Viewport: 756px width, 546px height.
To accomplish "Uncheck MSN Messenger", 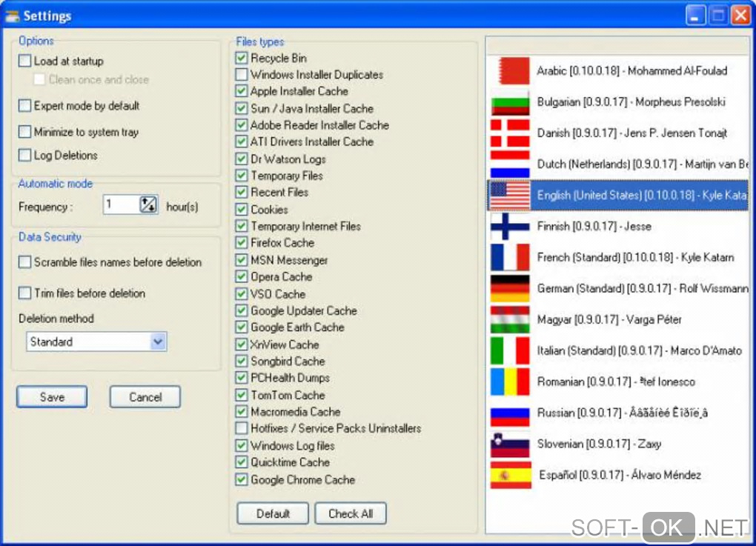I will coord(242,260).
